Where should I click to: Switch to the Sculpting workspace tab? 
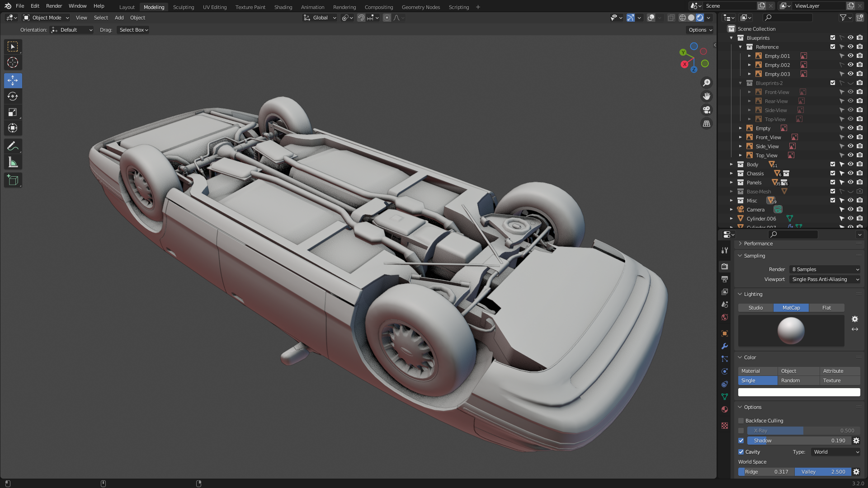(183, 7)
